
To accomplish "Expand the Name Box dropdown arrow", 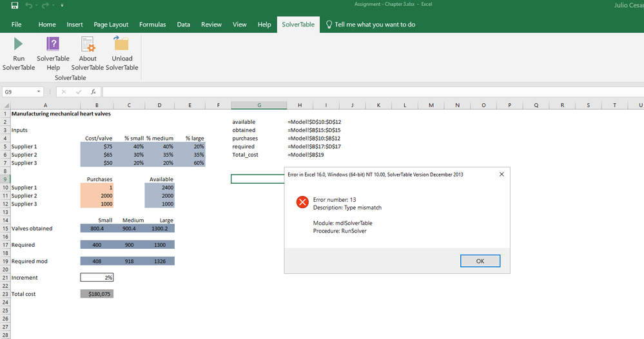I will pyautogui.click(x=40, y=92).
